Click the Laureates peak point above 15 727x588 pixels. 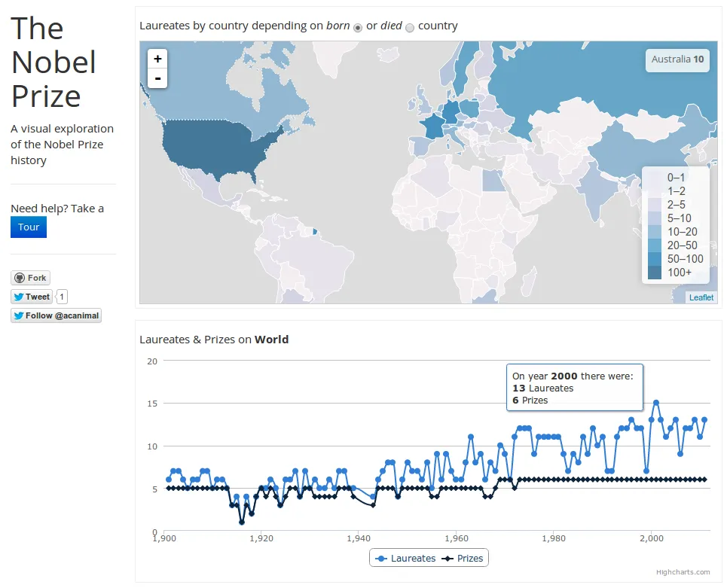(x=655, y=403)
